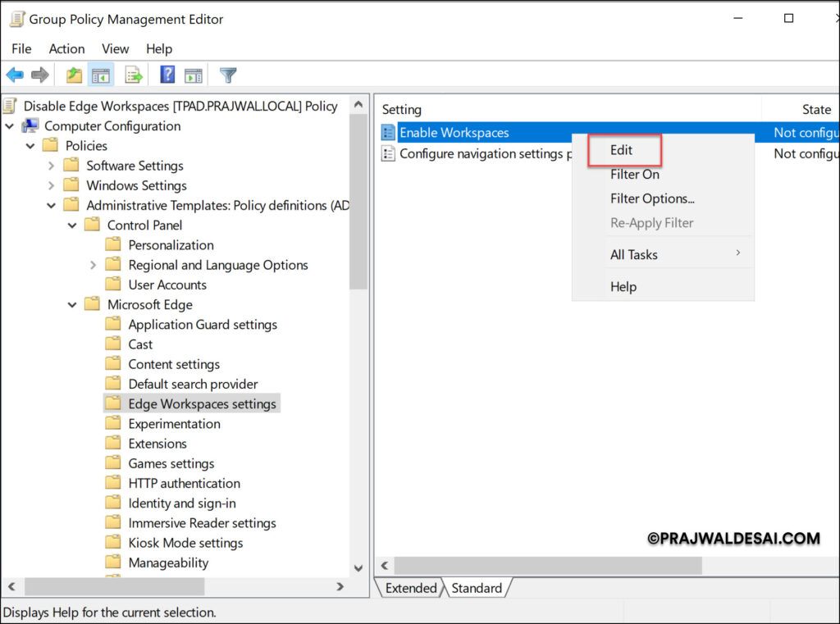Viewport: 840px width, 624px height.
Task: Click the Administrative Templates folder icon
Action: (71, 205)
